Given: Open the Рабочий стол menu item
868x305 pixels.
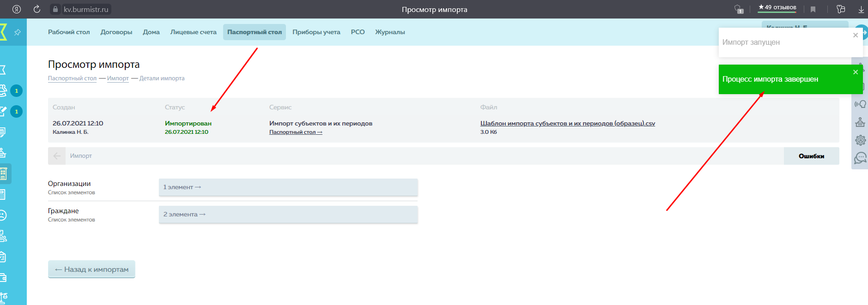Looking at the screenshot, I should pyautogui.click(x=69, y=32).
